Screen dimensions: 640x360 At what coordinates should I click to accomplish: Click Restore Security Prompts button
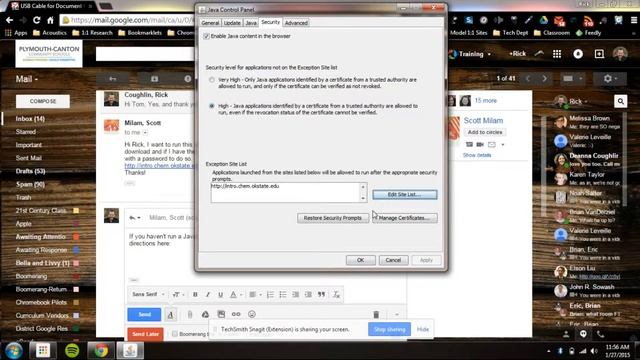pyautogui.click(x=333, y=218)
